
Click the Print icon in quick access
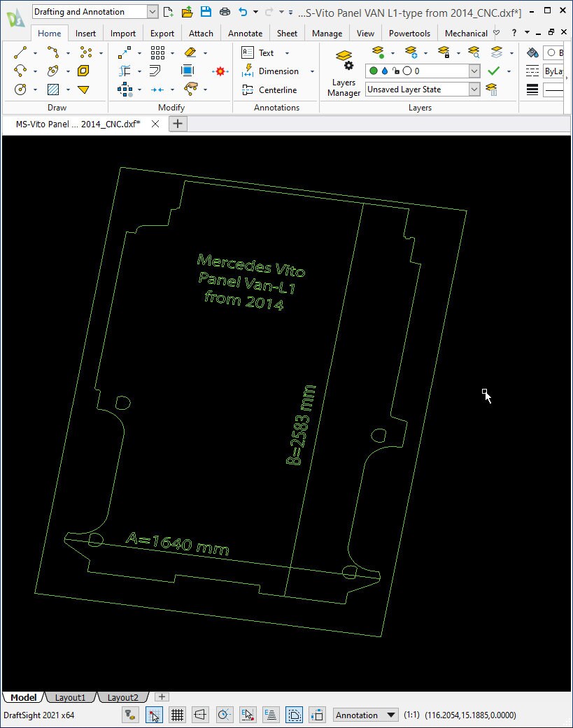click(225, 12)
